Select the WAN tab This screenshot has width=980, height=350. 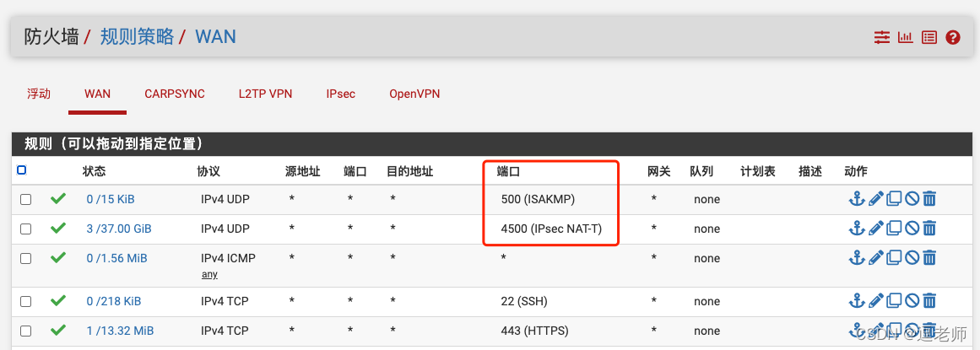pos(98,94)
